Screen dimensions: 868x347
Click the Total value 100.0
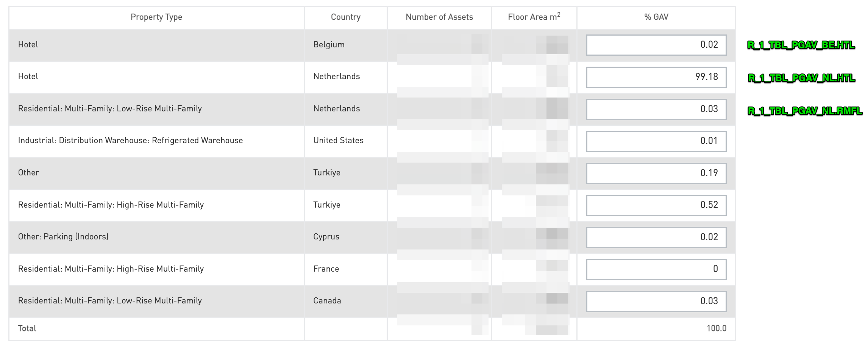click(716, 328)
